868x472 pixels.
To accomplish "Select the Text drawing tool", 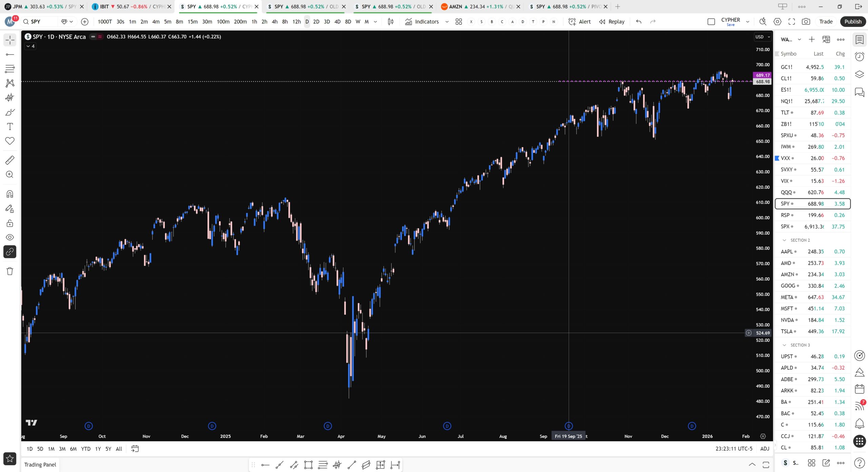I will [10, 126].
